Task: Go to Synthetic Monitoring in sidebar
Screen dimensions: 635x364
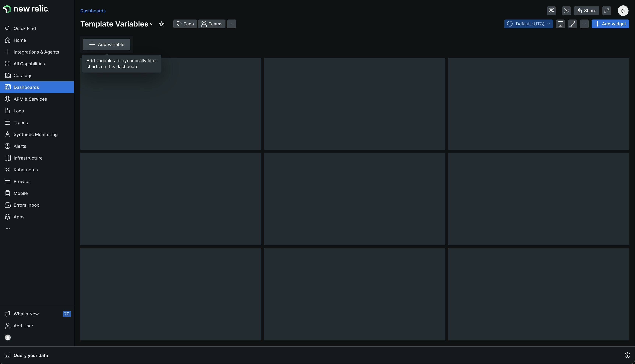Action: click(x=36, y=135)
